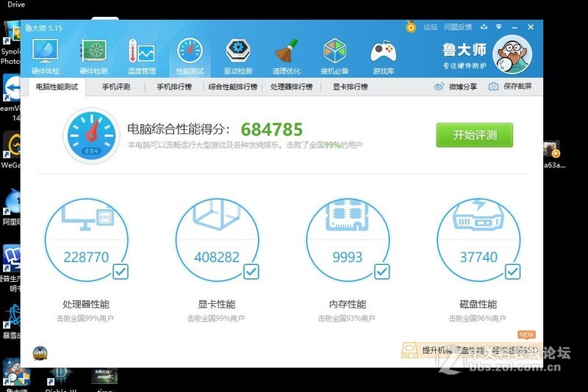Click processor score circle 228770
The image size is (588, 392).
pyautogui.click(x=86, y=240)
